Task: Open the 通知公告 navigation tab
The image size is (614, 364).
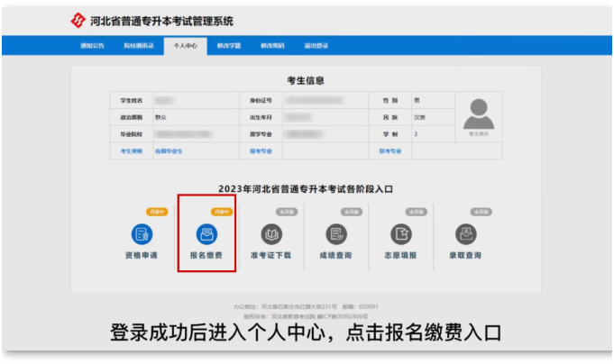Action: 91,45
